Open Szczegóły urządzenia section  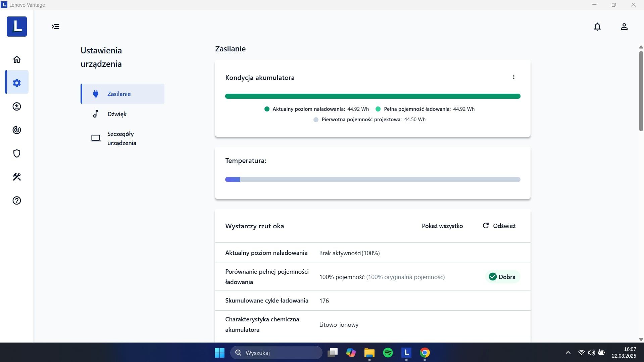pos(122,138)
